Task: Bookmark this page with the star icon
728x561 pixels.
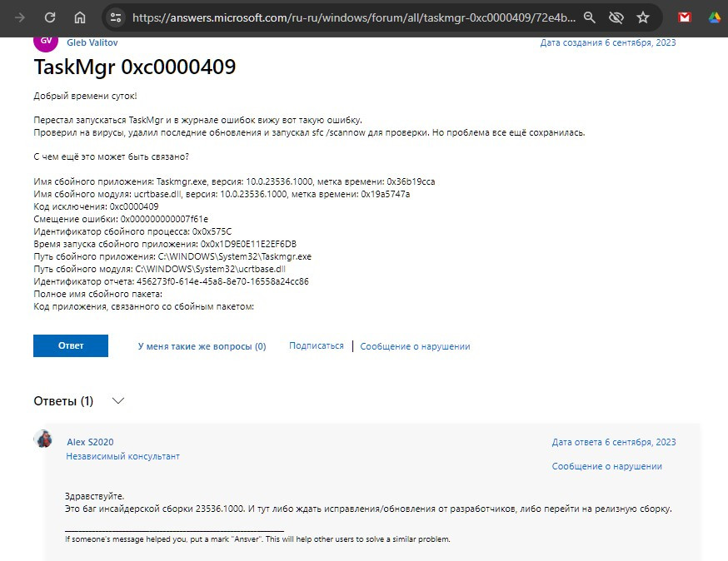Action: point(643,17)
